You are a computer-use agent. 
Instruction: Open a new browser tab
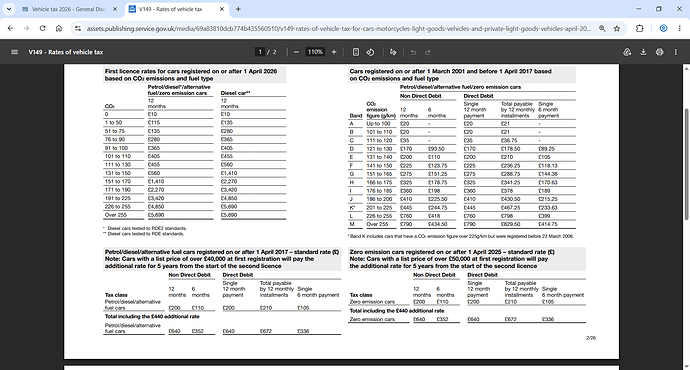pos(238,9)
